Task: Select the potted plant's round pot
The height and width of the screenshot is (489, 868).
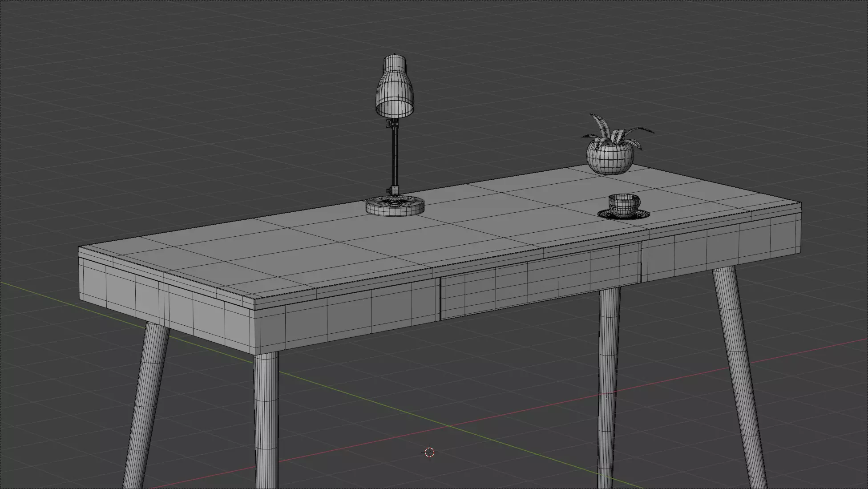Action: (x=609, y=156)
